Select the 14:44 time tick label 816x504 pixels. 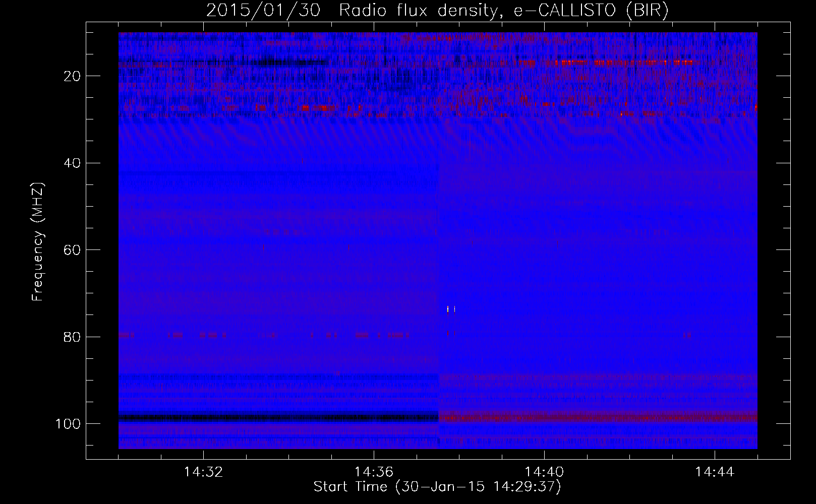pyautogui.click(x=715, y=472)
